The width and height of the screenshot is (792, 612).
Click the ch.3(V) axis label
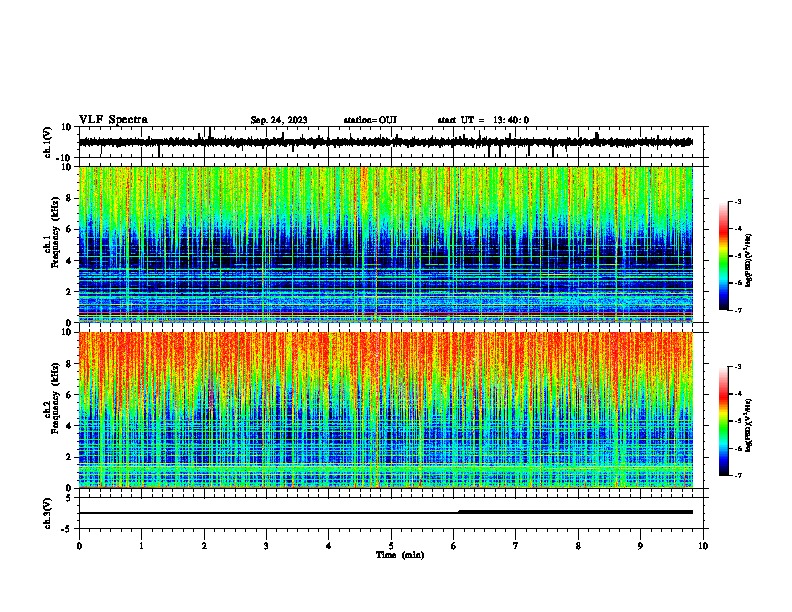[48, 513]
